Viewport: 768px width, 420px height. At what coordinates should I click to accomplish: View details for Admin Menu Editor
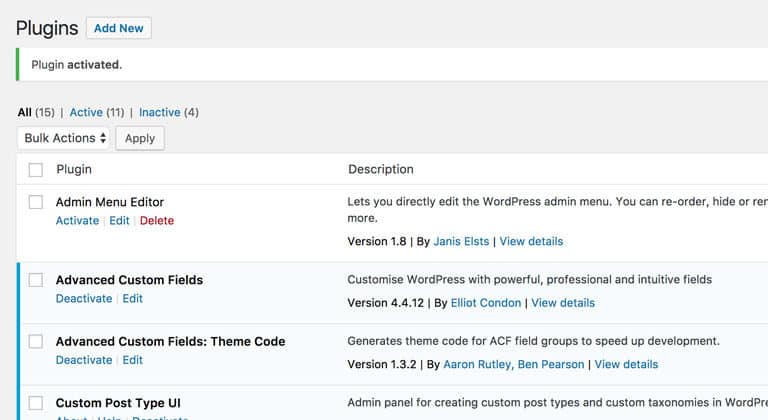click(531, 241)
